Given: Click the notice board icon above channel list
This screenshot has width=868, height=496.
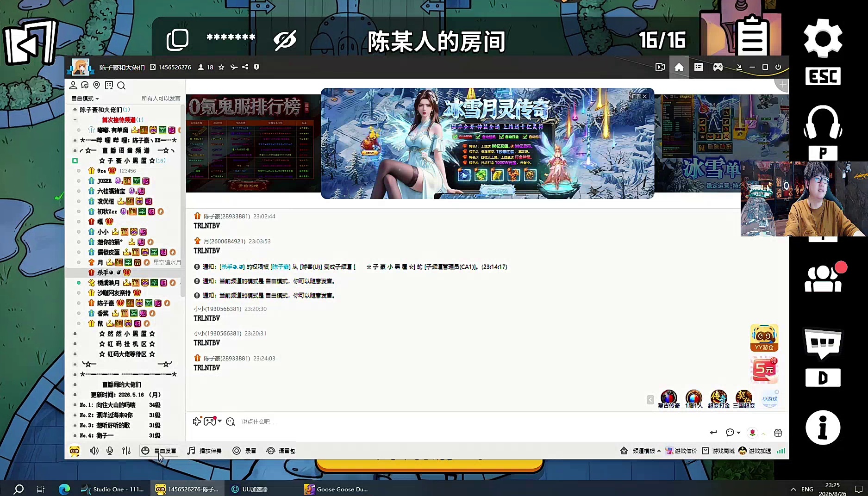Looking at the screenshot, I should coord(109,85).
